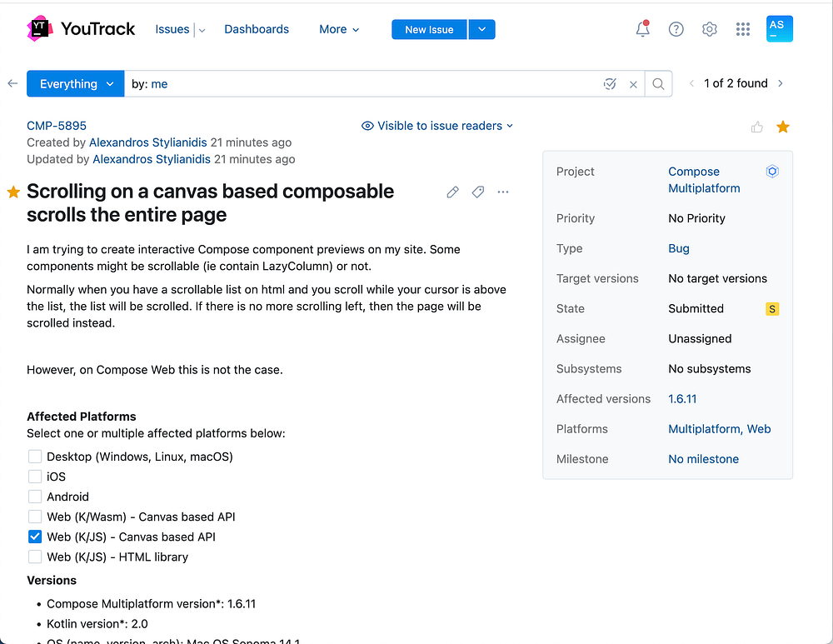Open the Issues menu item

[172, 29]
